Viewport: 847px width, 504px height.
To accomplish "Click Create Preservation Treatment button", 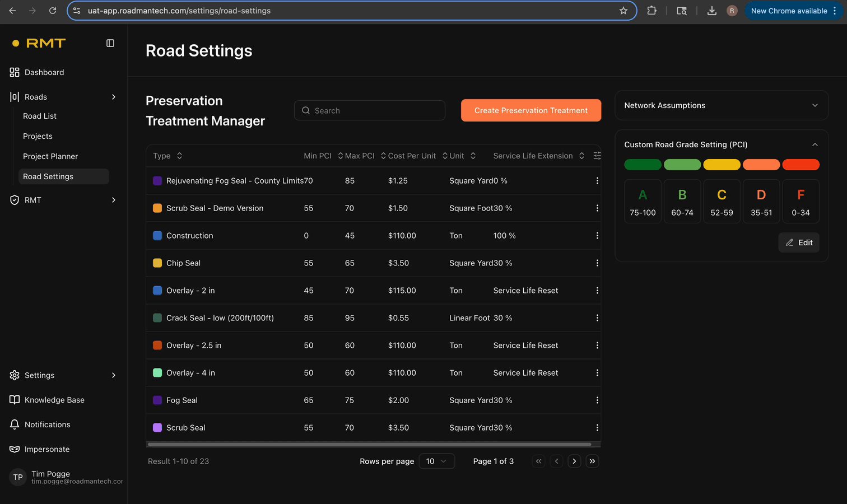I will [x=530, y=110].
